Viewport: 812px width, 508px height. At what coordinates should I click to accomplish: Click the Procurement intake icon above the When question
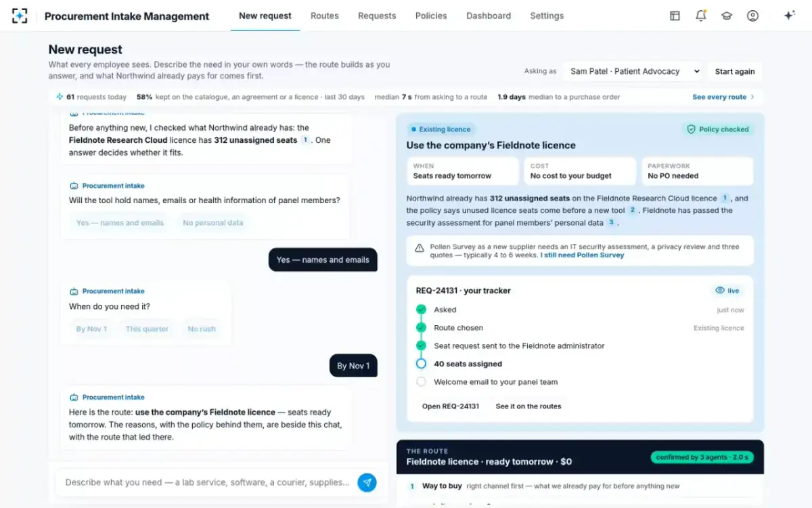[x=74, y=291]
